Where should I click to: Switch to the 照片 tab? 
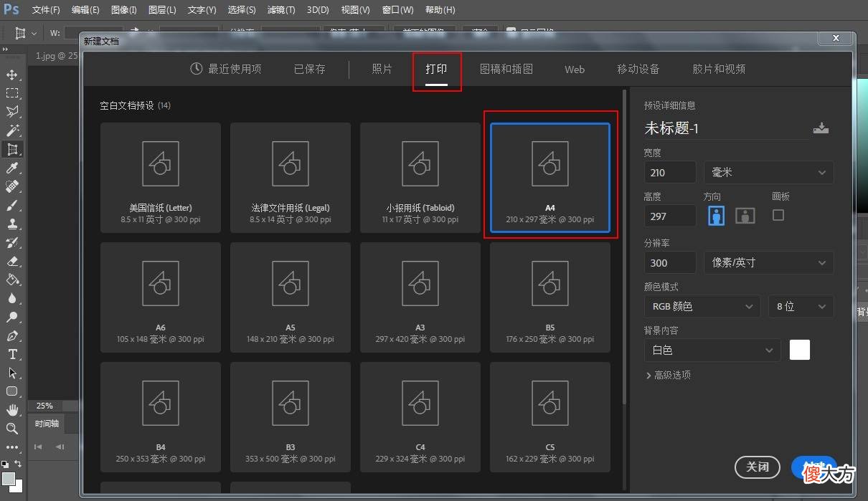[x=382, y=69]
